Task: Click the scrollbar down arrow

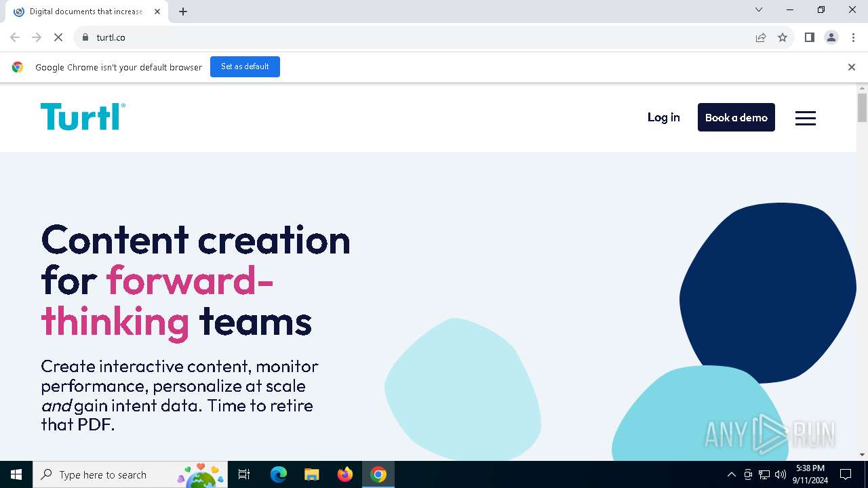Action: click(862, 455)
